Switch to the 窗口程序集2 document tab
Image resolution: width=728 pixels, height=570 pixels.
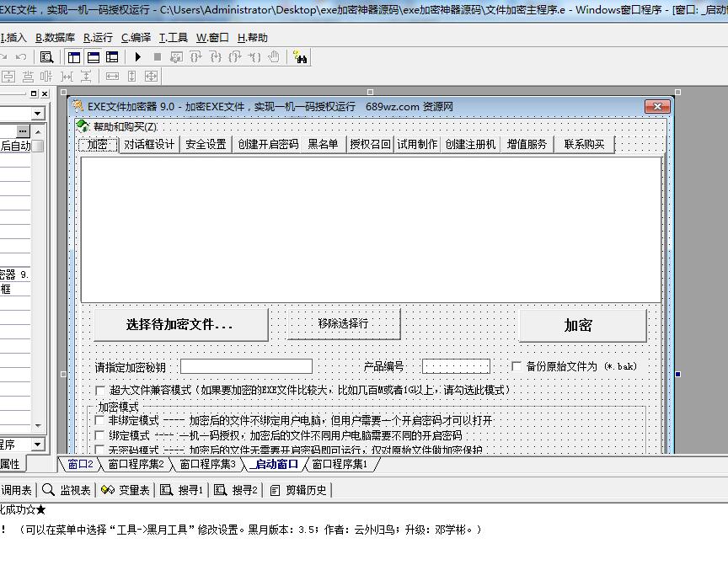(136, 464)
